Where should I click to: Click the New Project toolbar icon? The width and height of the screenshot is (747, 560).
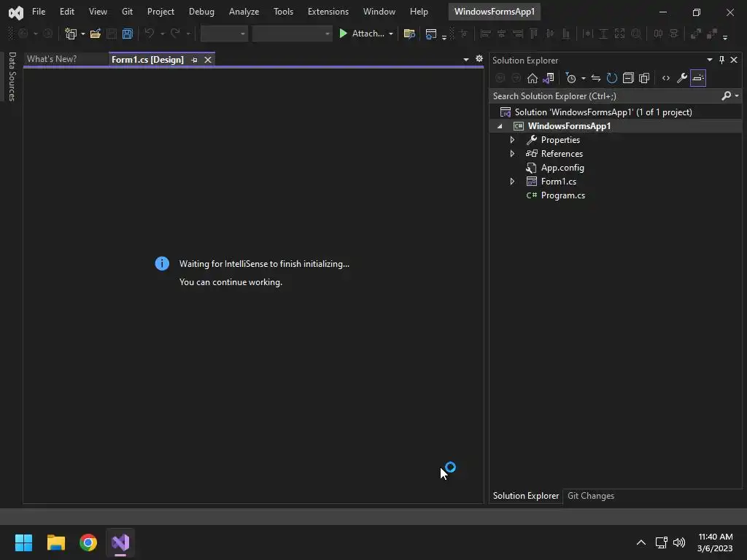pyautogui.click(x=71, y=34)
